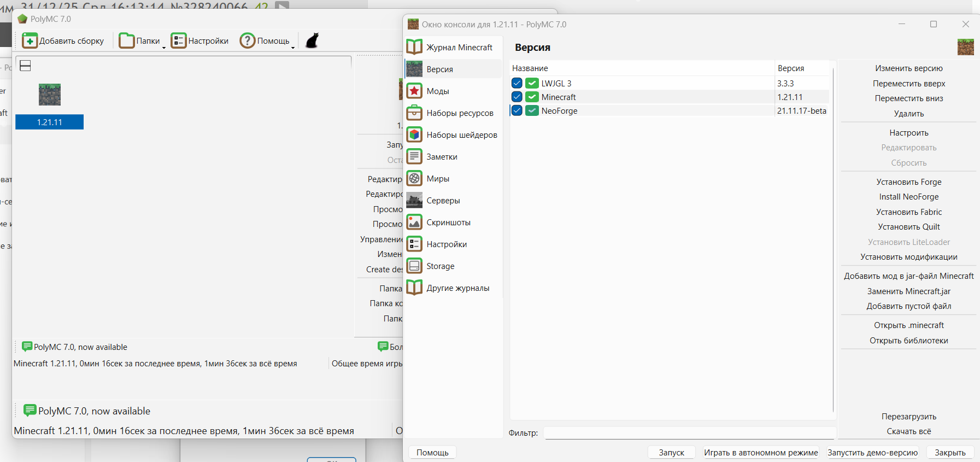Click Установить Fabric
This screenshot has height=462, width=980.
point(908,212)
